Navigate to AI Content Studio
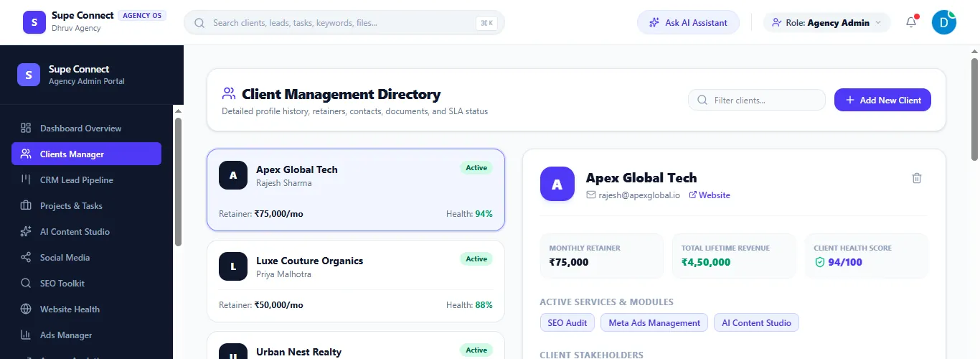 [86, 232]
